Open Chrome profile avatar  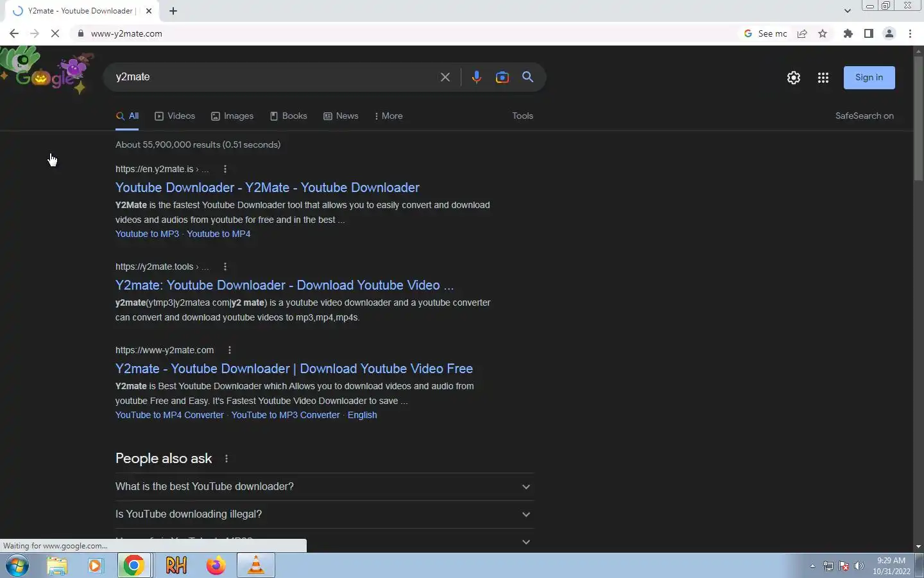(889, 33)
